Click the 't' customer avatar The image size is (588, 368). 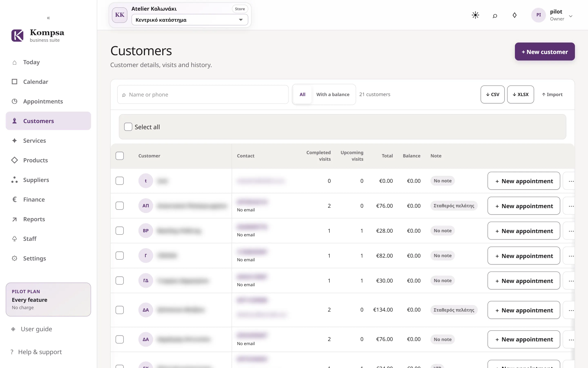(146, 181)
